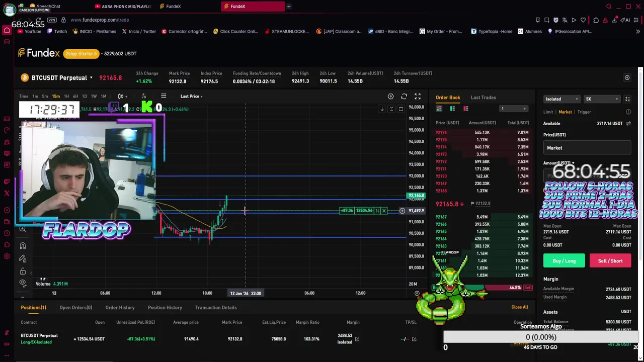Open Order History tab
The width and height of the screenshot is (644, 362).
click(x=120, y=307)
